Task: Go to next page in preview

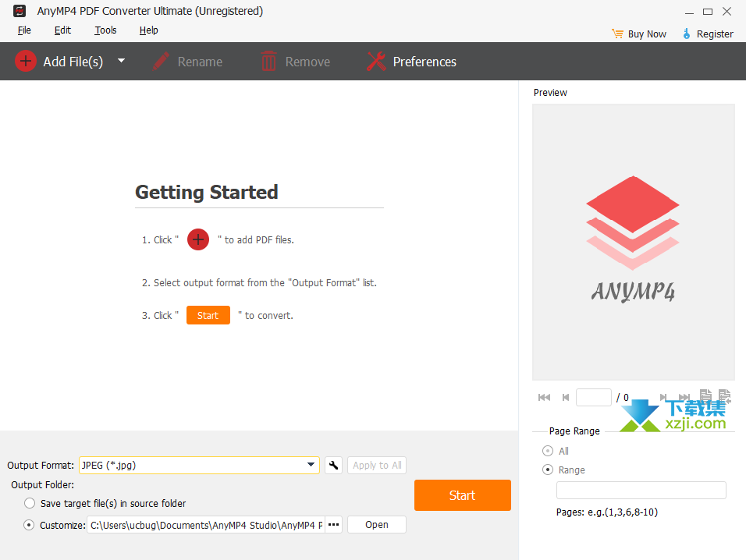Action: (x=663, y=398)
